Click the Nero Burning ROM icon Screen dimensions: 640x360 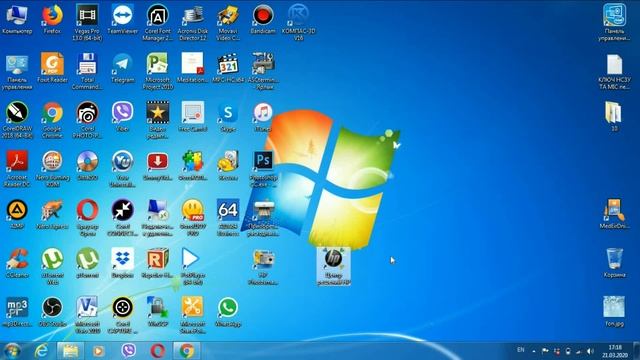(x=52, y=169)
